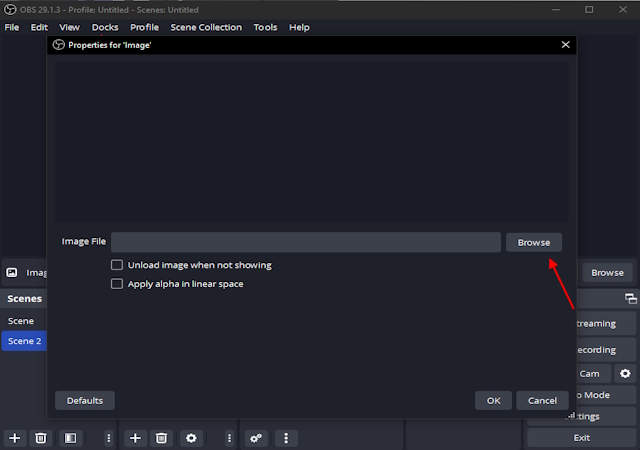Click Browse next to the Image File field
This screenshot has width=640, height=450.
click(533, 242)
